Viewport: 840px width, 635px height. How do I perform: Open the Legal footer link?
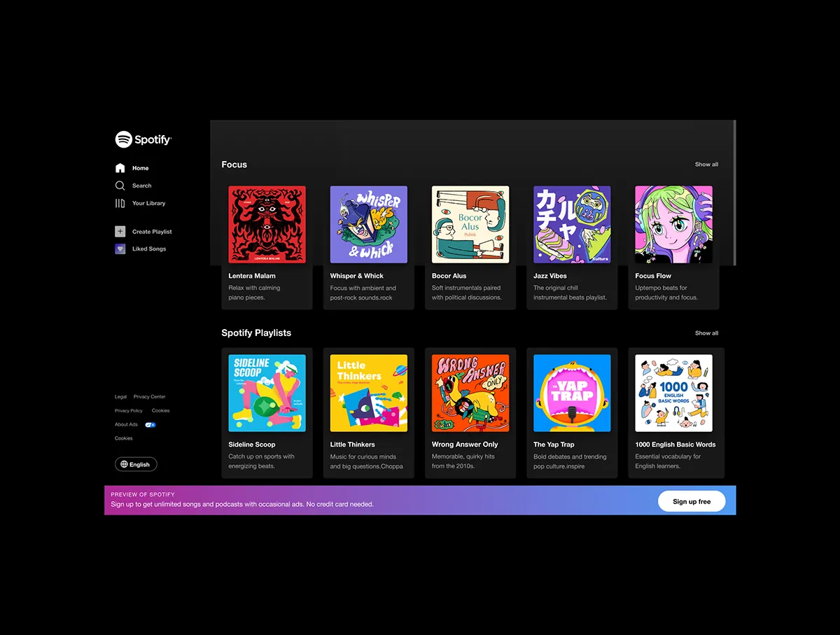pos(121,397)
